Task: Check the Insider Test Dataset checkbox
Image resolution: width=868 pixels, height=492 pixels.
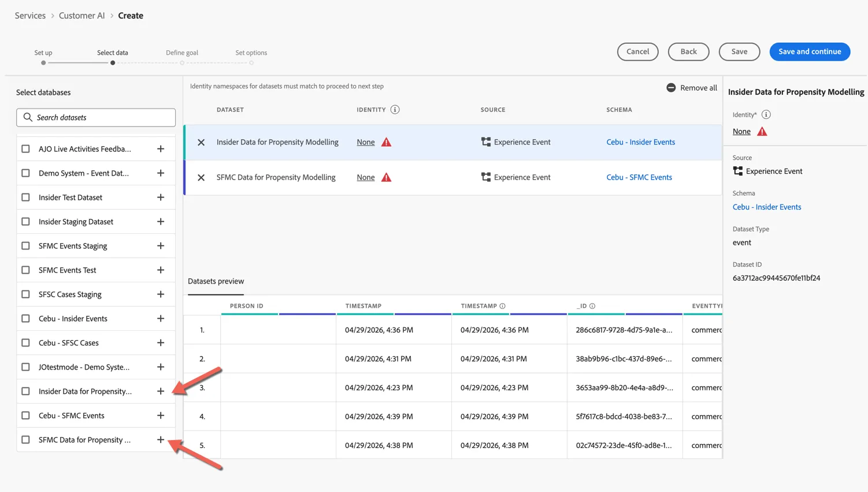Action: 25,197
